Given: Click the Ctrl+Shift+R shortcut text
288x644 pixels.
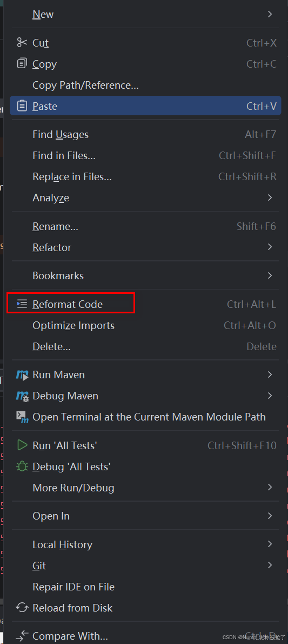Looking at the screenshot, I should tap(247, 176).
